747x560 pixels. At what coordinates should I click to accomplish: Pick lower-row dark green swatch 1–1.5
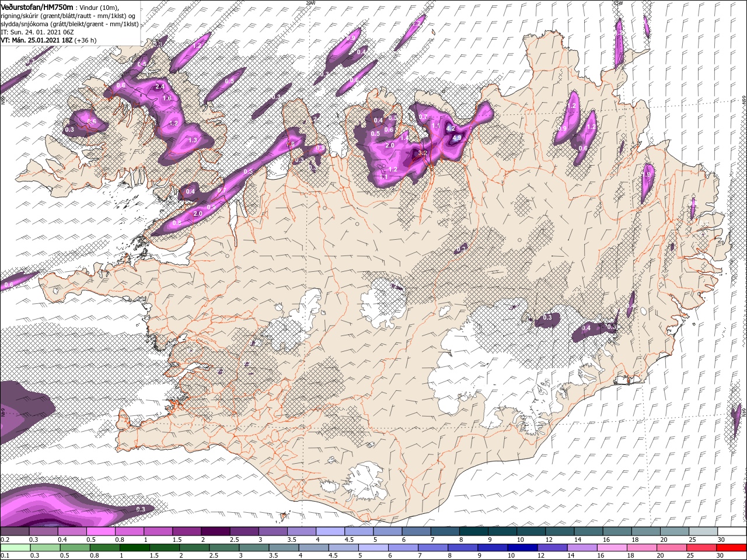pos(135,548)
